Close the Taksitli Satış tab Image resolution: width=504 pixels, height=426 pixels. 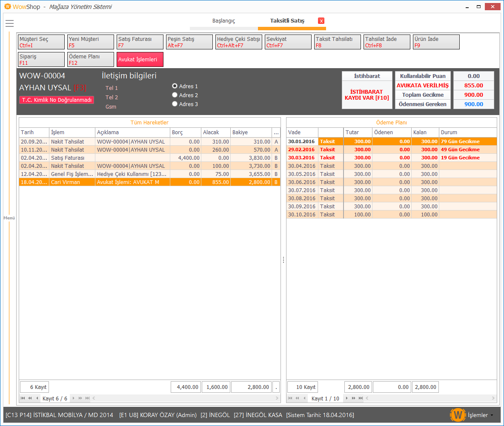pos(321,21)
